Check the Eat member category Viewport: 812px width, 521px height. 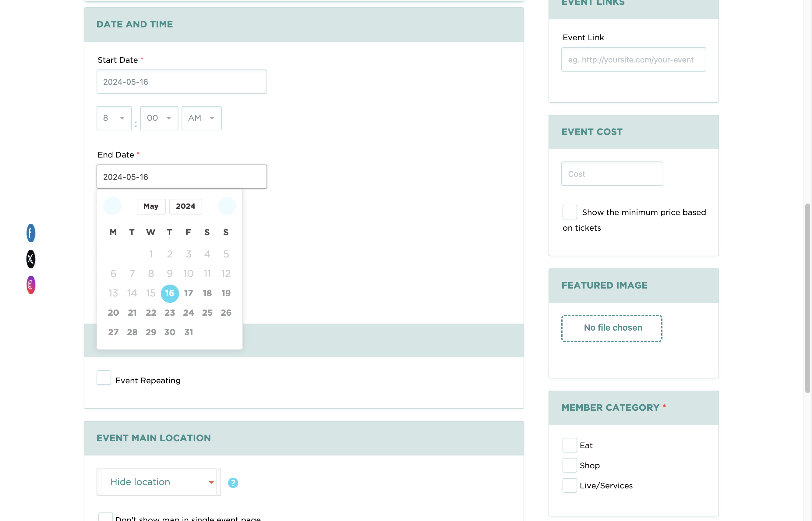point(570,445)
